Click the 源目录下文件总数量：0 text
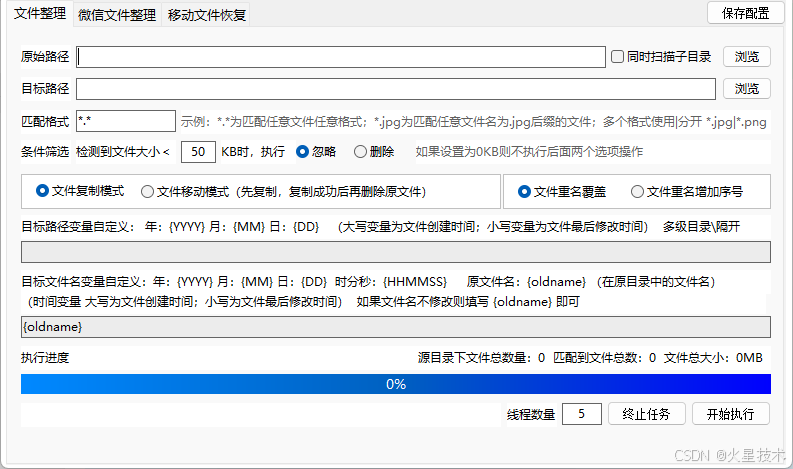 click(x=481, y=358)
